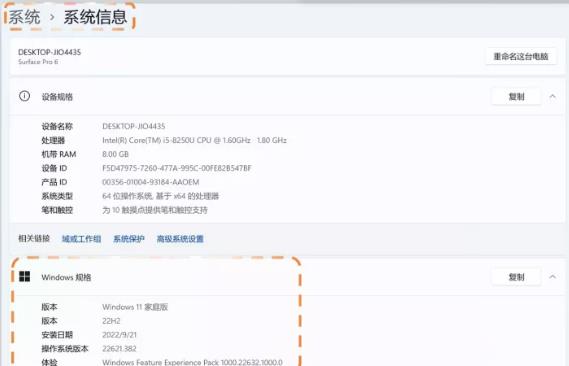Open the 高级系统设置 link
569x366 pixels.
click(x=180, y=239)
